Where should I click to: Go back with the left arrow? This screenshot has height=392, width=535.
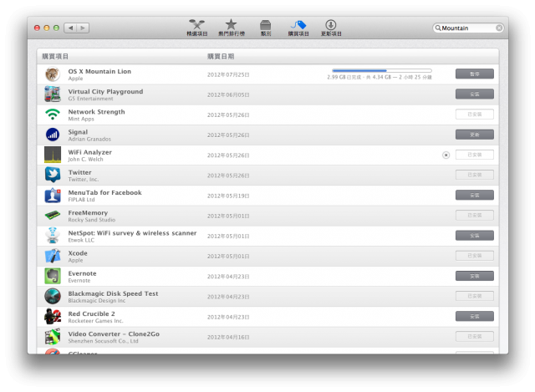[70, 28]
